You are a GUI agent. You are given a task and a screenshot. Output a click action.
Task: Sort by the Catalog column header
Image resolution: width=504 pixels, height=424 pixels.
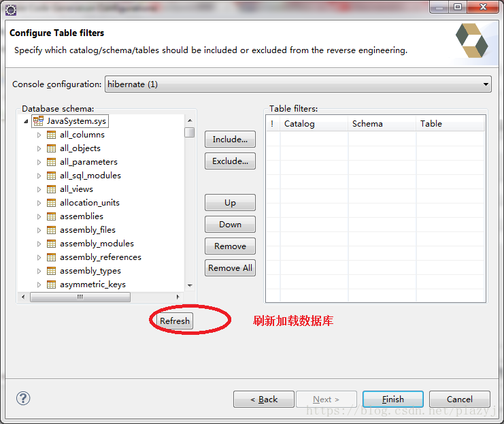coord(314,124)
